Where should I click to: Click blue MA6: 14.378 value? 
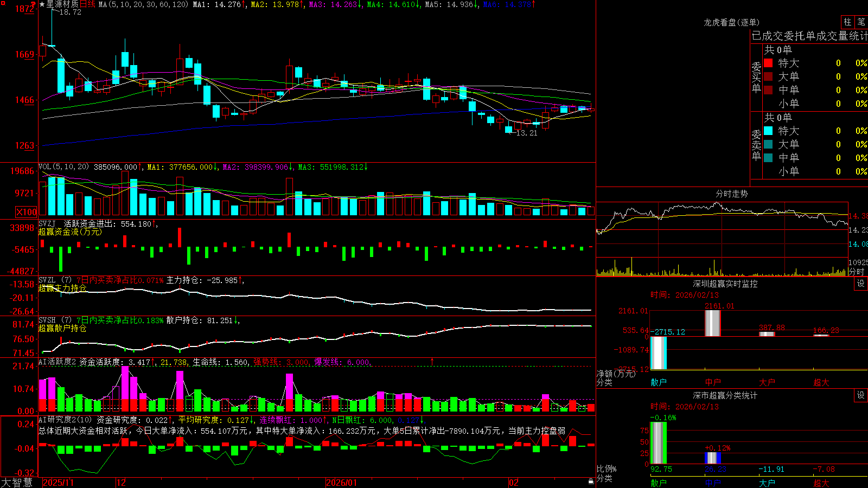(x=508, y=4)
